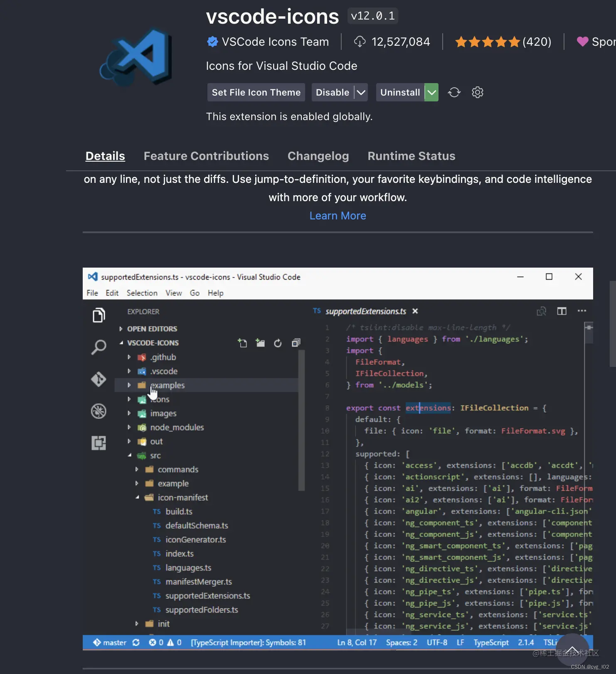Click the extension auto-update sync icon

[454, 92]
